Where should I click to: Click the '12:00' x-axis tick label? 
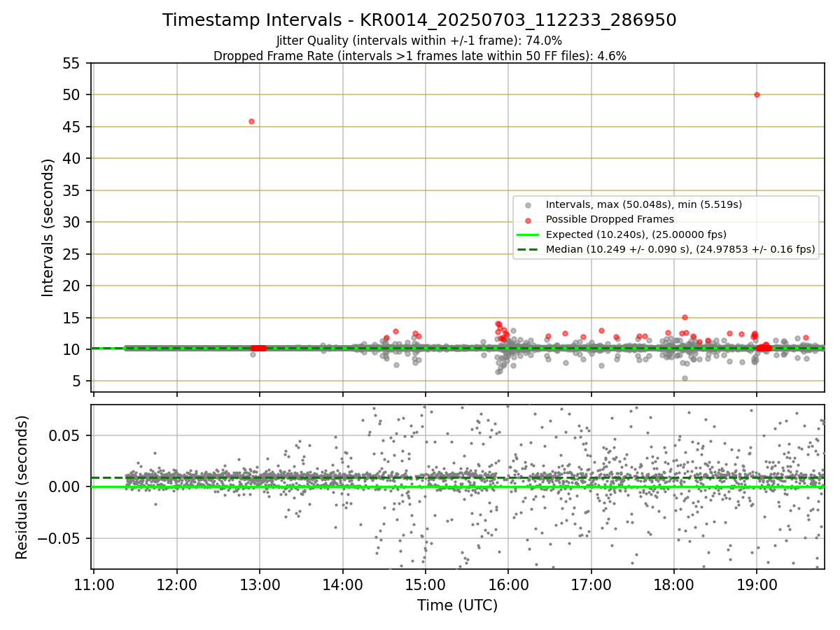(176, 584)
